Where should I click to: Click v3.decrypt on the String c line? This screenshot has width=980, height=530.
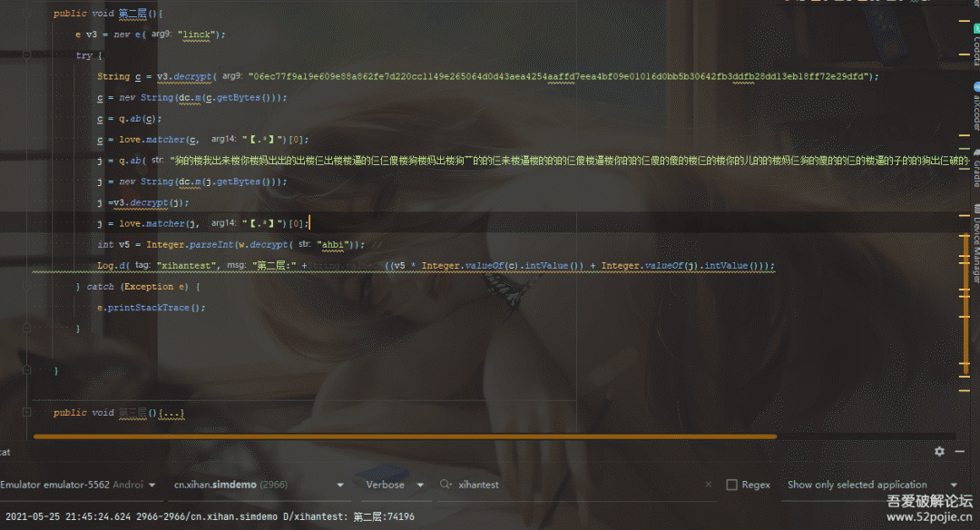coord(184,76)
